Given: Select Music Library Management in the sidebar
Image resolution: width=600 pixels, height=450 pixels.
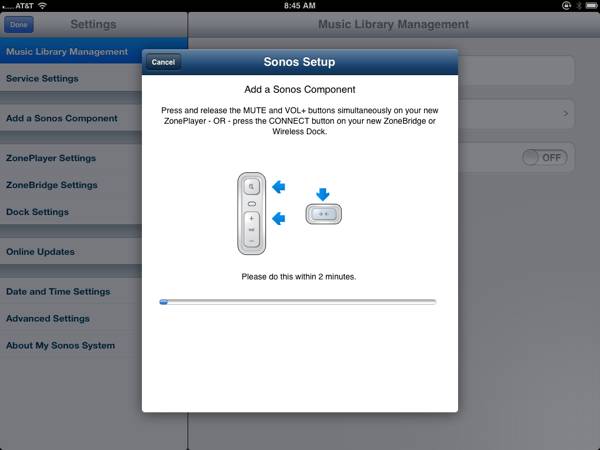Looking at the screenshot, I should click(x=71, y=52).
